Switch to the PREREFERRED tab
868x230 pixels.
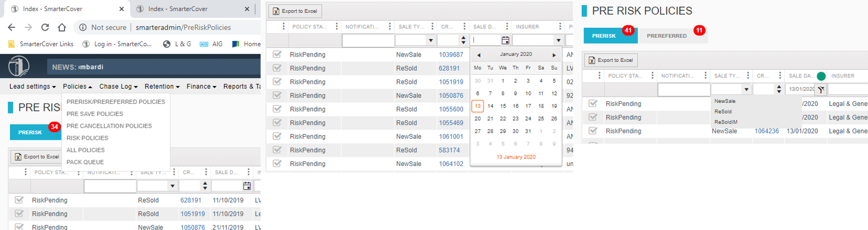click(x=666, y=36)
